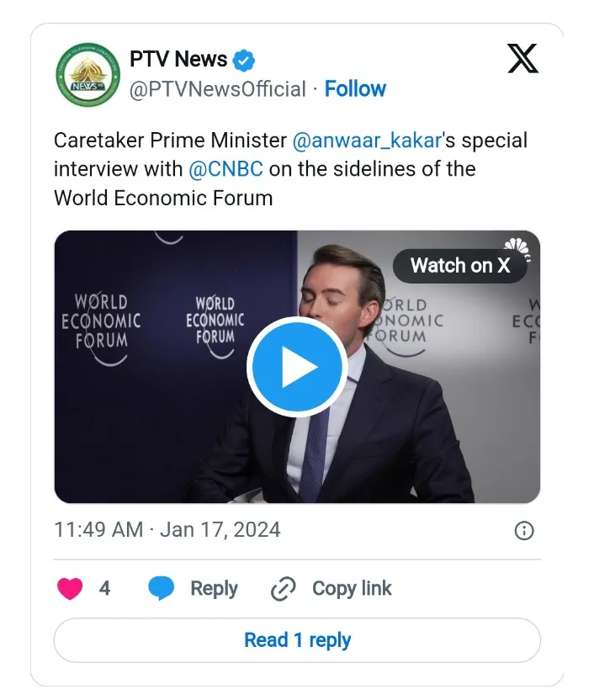This screenshot has width=594, height=700.
Task: Open the PTV News display name
Action: pyautogui.click(x=178, y=60)
